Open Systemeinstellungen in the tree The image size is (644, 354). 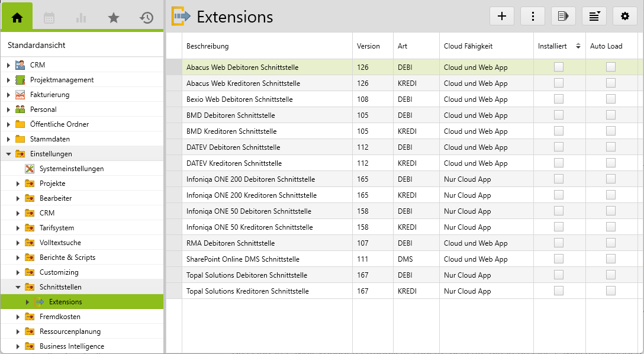click(x=71, y=169)
